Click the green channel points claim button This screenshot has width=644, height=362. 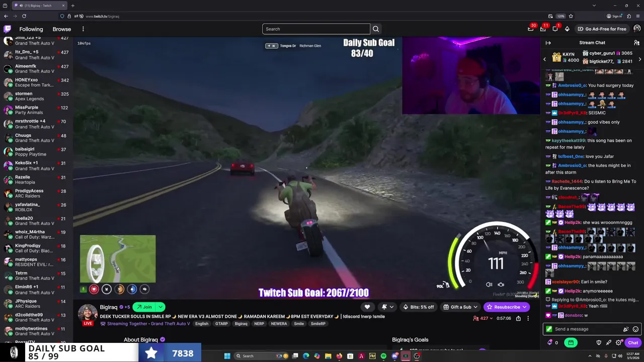[x=571, y=343]
